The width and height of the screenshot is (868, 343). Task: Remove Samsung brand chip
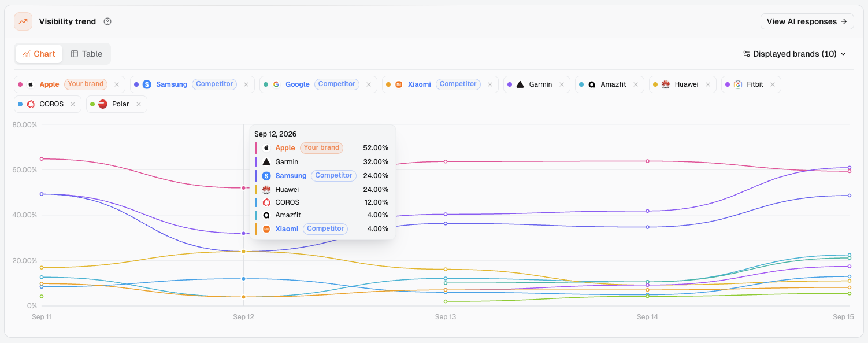pyautogui.click(x=246, y=84)
